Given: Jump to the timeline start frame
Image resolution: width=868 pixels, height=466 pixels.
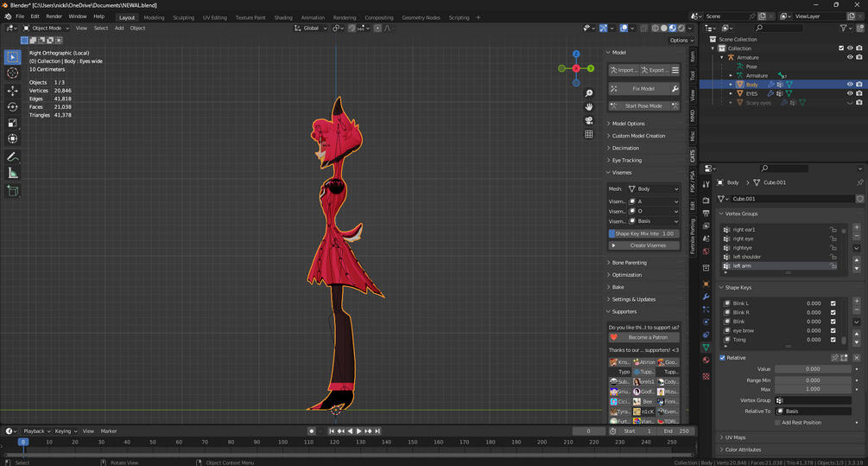Looking at the screenshot, I should 332,431.
